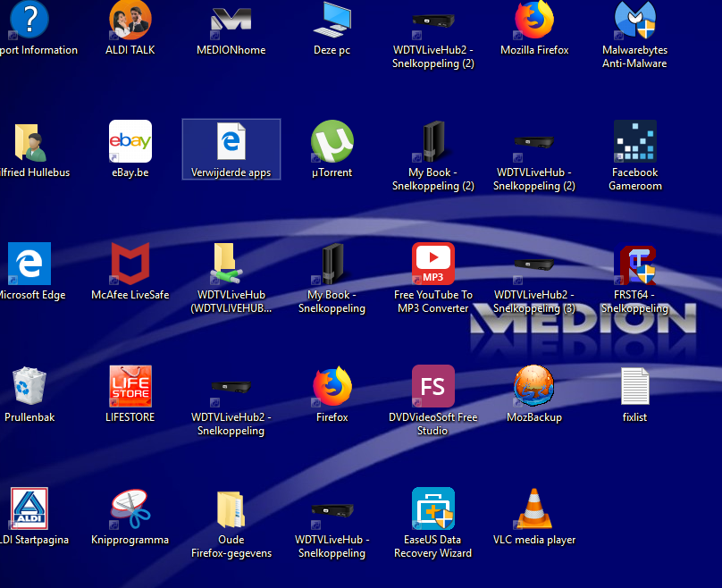Launch Mozilla Firefox shortcut
The image size is (722, 588).
(534, 20)
